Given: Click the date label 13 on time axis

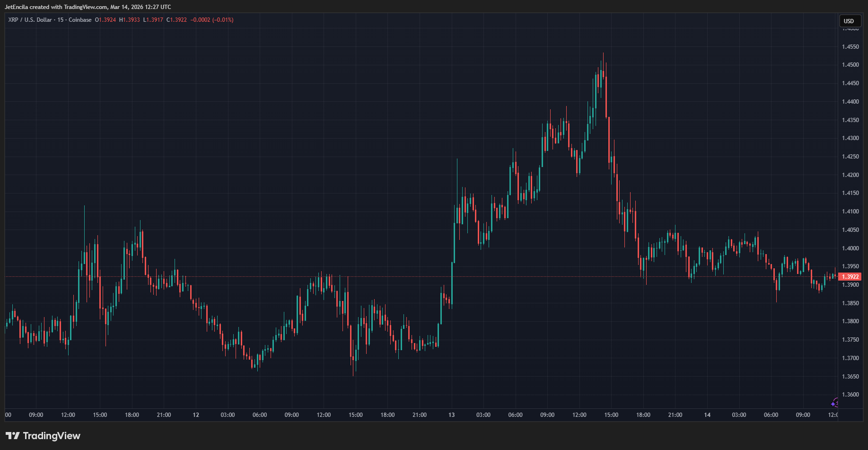Looking at the screenshot, I should [x=452, y=415].
